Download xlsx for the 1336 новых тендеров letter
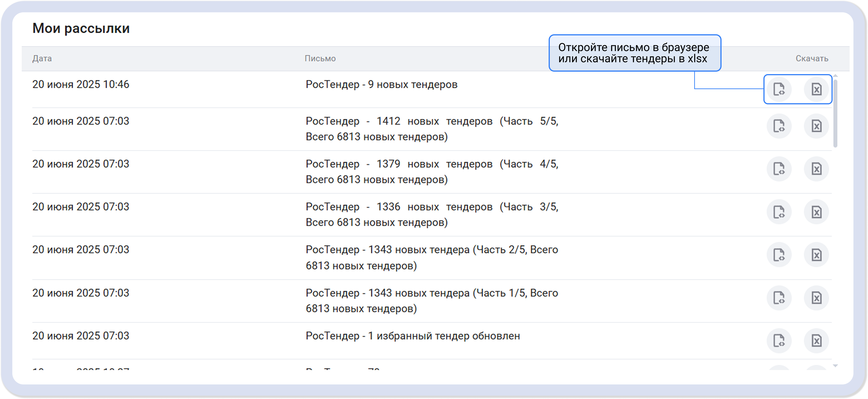 click(816, 212)
